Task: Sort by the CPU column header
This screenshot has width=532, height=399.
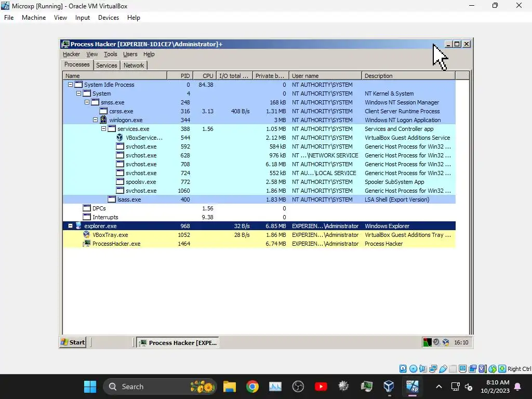Action: 205,76
